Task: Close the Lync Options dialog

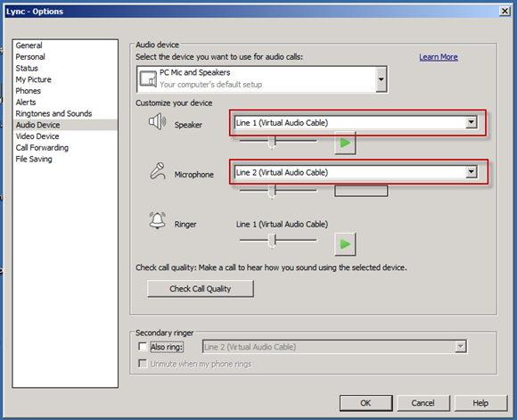Action: pos(505,12)
